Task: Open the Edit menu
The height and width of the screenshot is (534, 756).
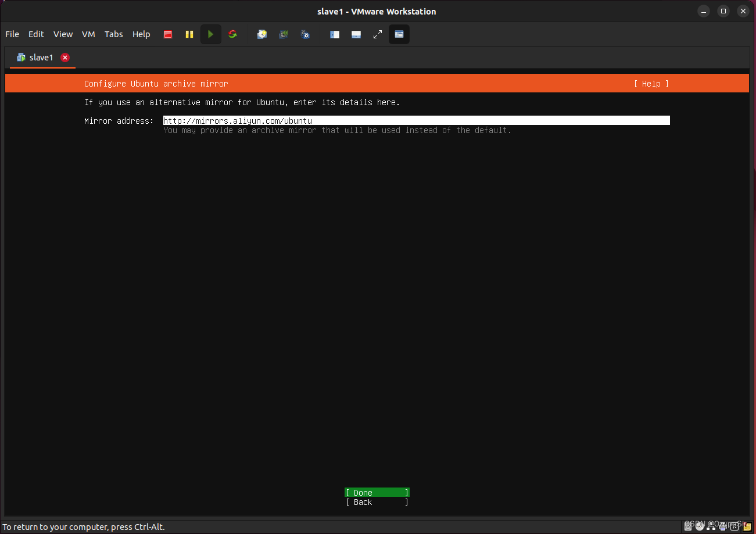Action: [36, 34]
